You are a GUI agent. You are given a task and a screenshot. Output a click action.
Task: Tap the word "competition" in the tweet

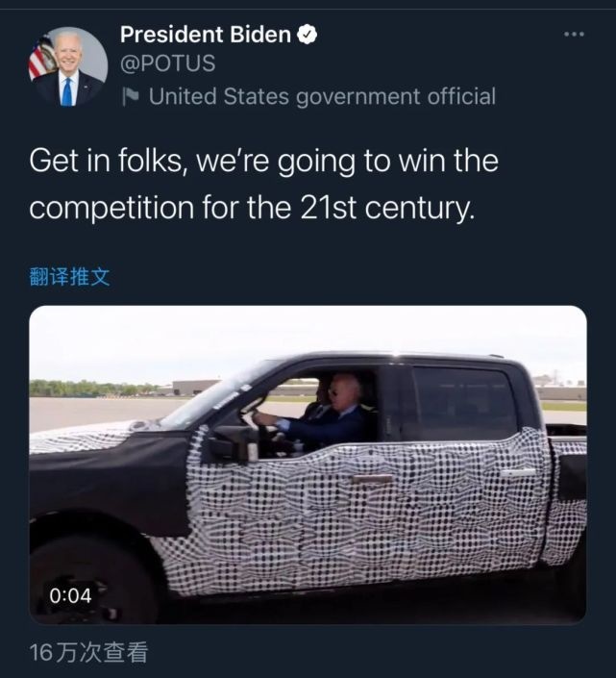[111, 208]
